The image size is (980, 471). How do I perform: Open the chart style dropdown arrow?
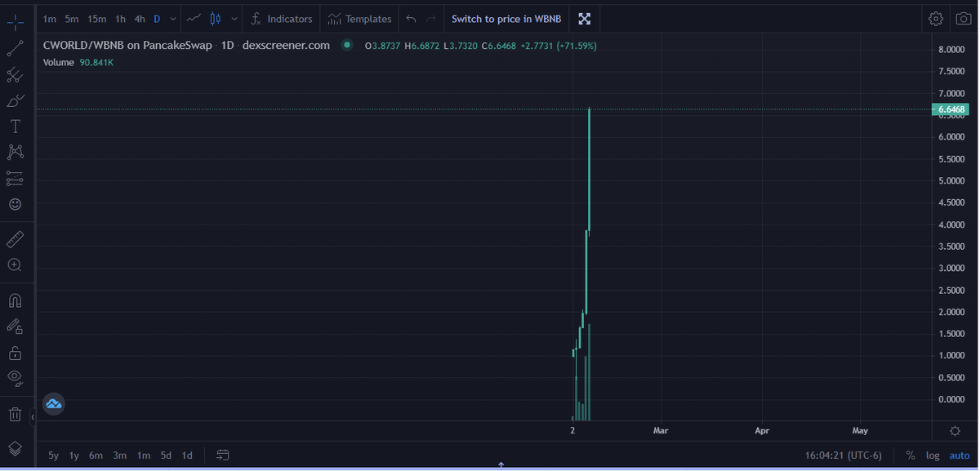[x=234, y=18]
